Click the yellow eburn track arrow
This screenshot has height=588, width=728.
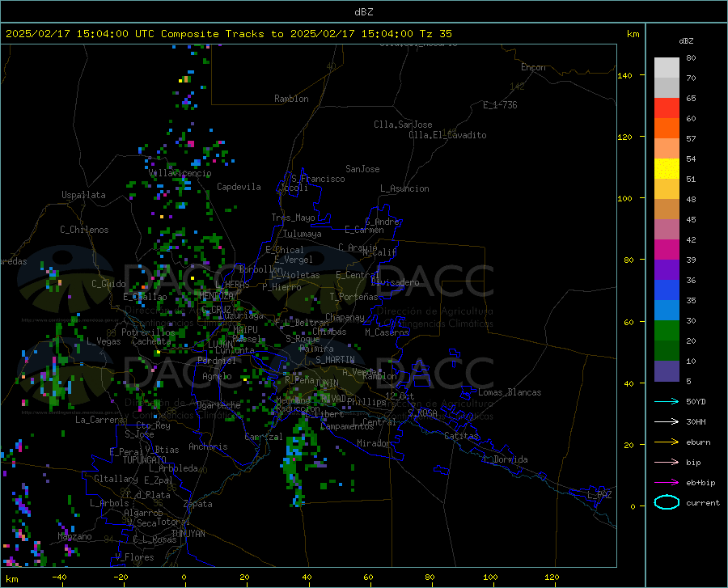(x=667, y=442)
